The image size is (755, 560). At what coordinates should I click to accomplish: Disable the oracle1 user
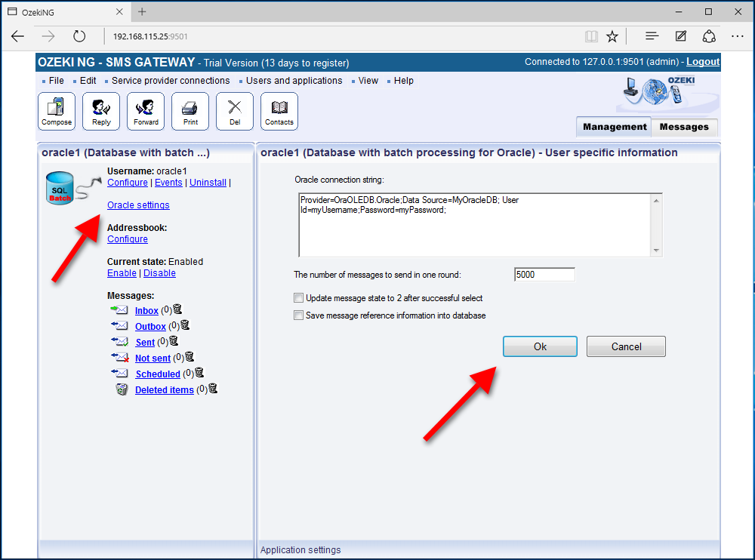[159, 272]
